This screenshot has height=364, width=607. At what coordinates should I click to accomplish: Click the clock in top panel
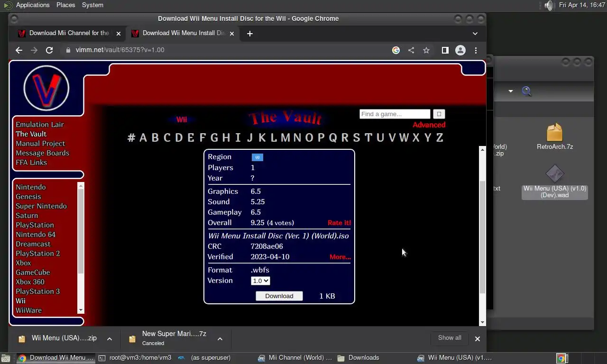click(582, 5)
